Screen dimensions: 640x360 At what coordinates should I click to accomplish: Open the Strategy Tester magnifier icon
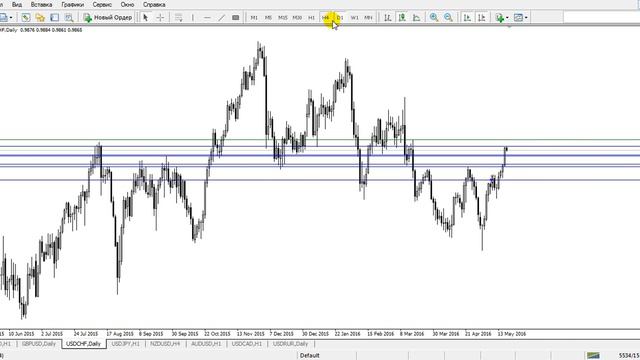tap(69, 18)
